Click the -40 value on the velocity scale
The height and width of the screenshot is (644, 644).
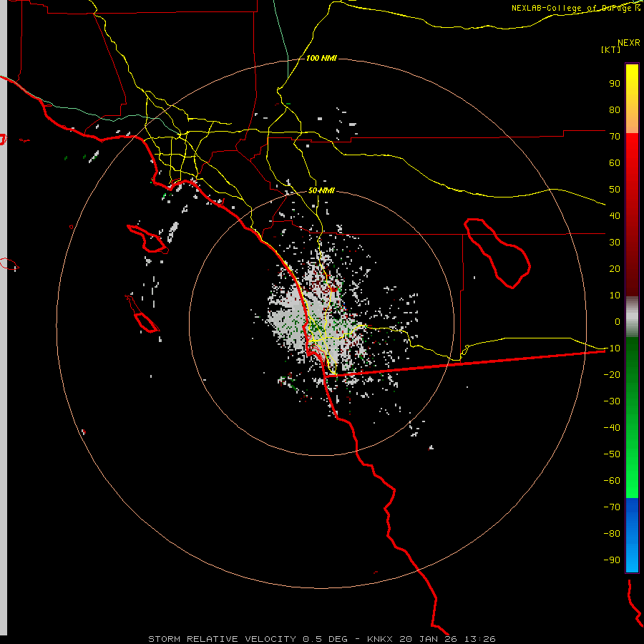[x=612, y=428]
